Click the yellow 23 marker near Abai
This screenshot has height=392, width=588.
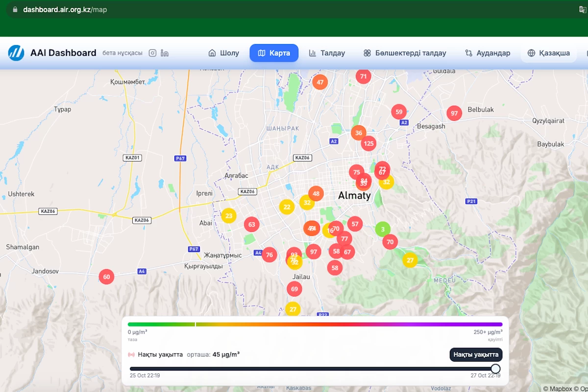click(228, 215)
